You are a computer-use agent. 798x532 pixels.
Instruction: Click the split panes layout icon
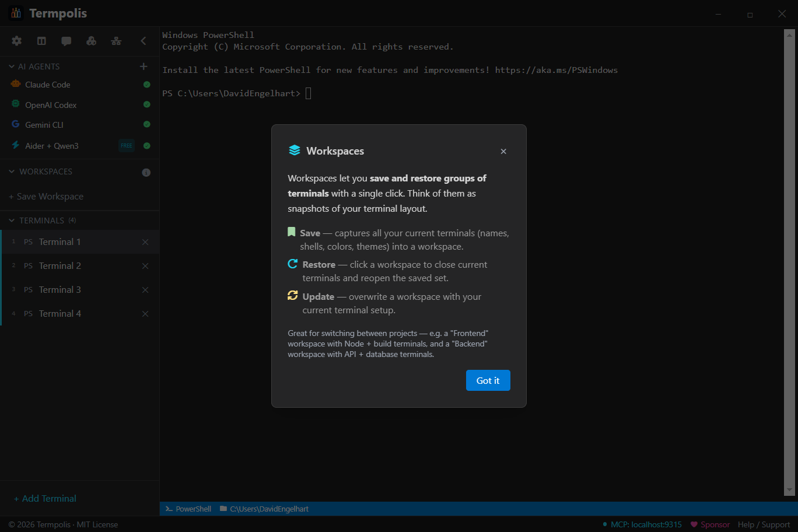(x=41, y=41)
